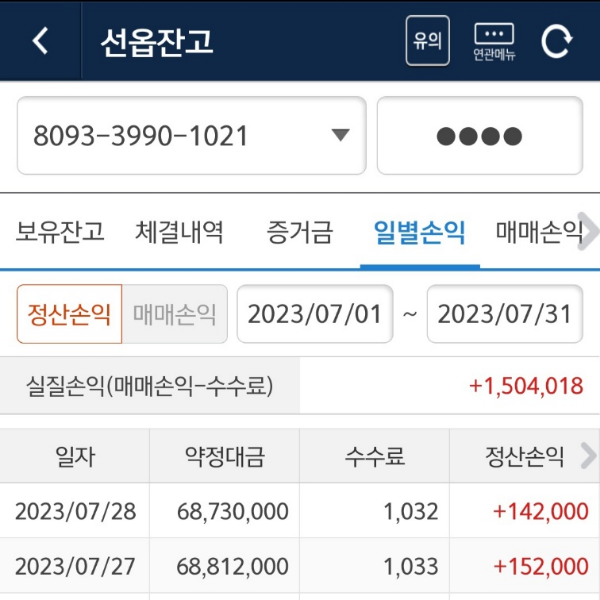Open the end date picker 2023/07/31
600x600 pixels.
point(505,314)
